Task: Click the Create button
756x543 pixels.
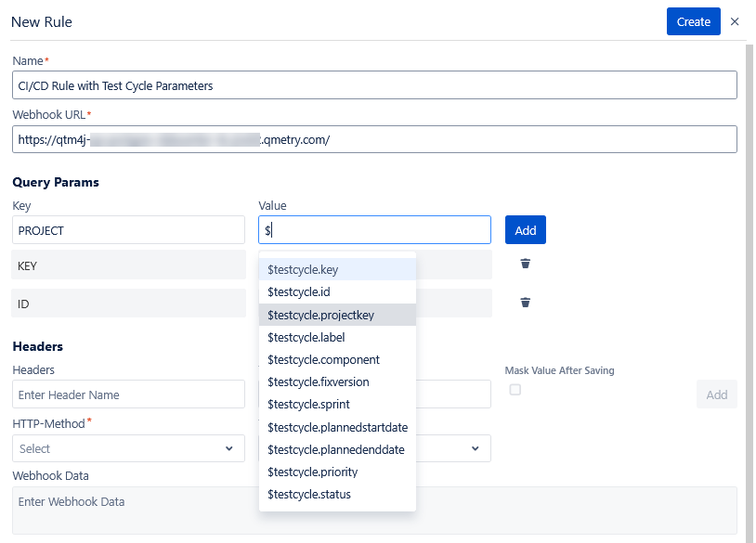Action: [x=693, y=21]
